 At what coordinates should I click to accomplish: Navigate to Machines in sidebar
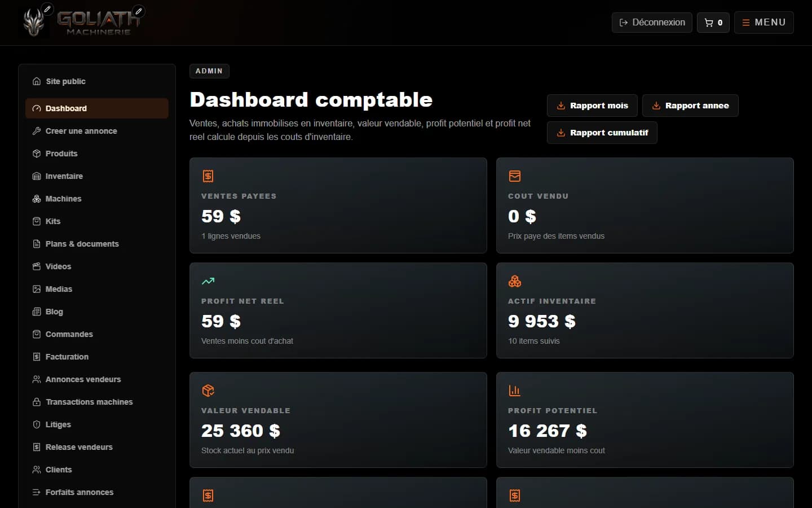(97, 199)
